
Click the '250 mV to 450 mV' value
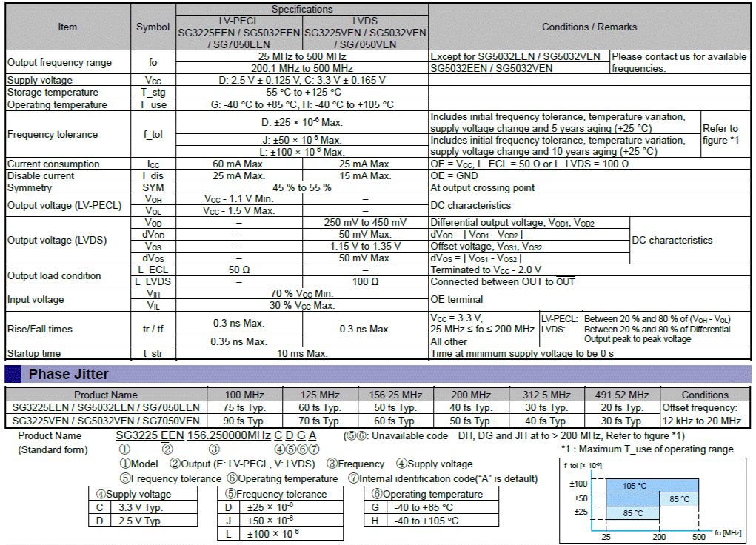click(x=365, y=222)
